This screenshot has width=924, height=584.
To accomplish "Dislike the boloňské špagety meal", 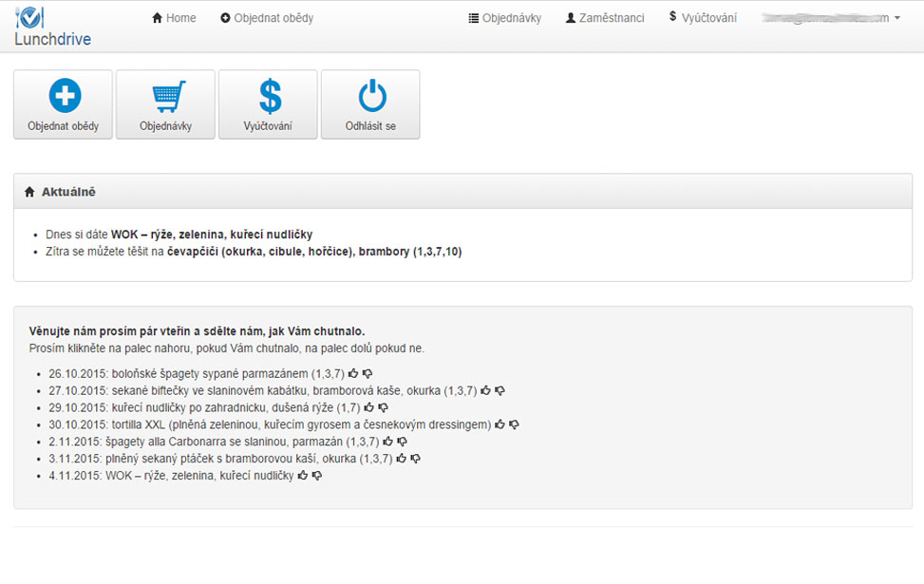I will coord(368,374).
